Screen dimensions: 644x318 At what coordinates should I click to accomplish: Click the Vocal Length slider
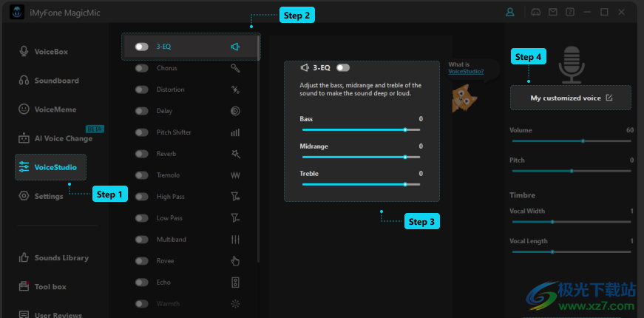tap(572, 252)
